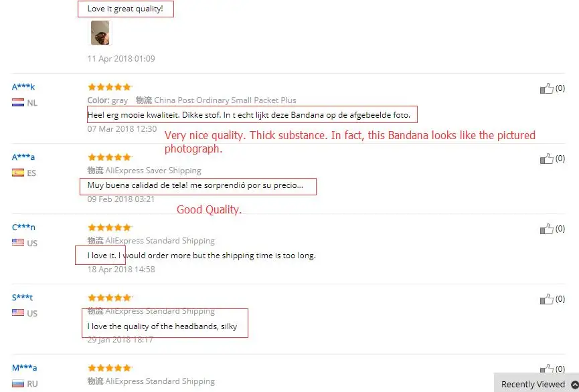
Task: Click the five-star rating on A***k's review
Action: point(110,87)
